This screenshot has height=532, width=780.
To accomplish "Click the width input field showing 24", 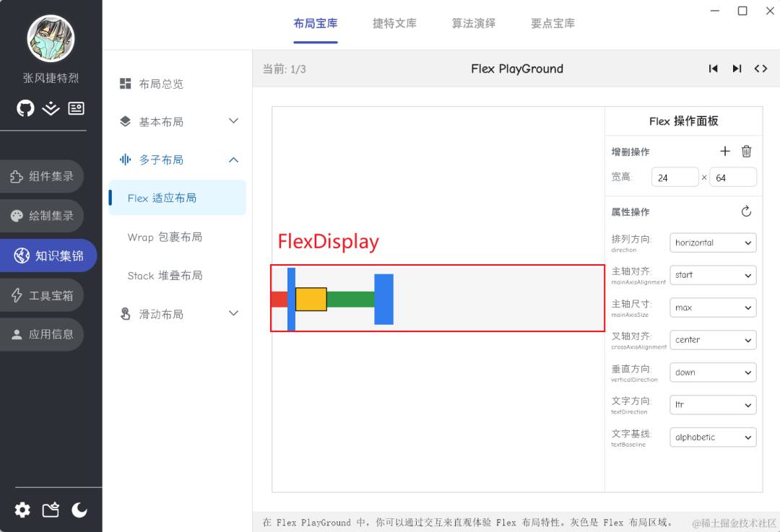I will [675, 178].
